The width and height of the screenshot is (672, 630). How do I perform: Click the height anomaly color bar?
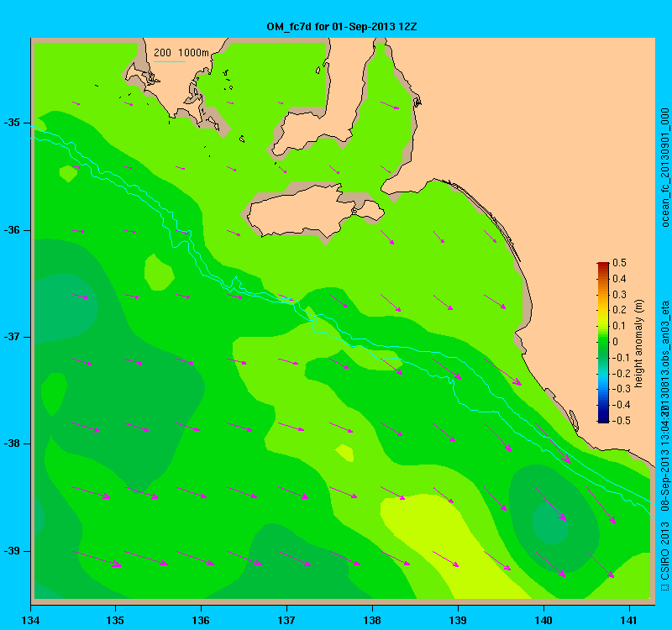pos(603,343)
